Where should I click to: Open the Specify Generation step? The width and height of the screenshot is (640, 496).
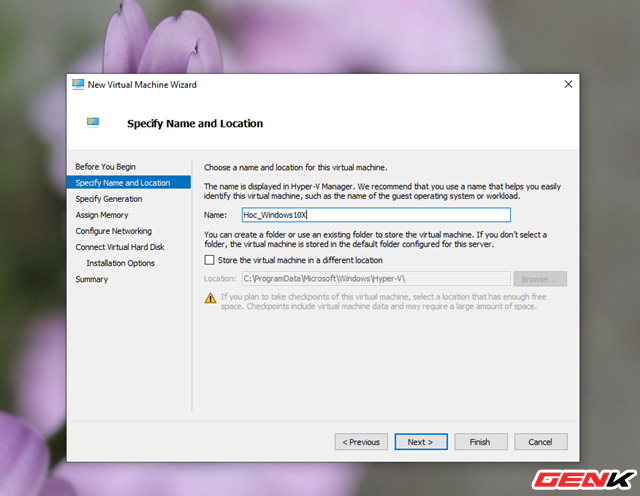click(109, 199)
